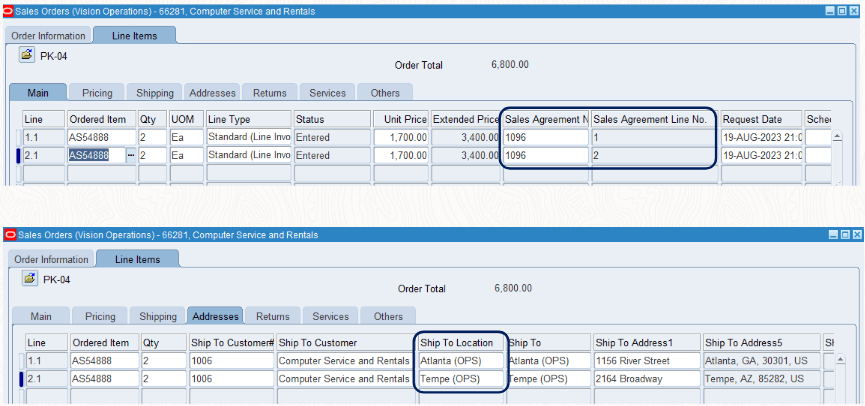Click highlighted AS54888 field of line 2.1 in top window

pos(97,156)
